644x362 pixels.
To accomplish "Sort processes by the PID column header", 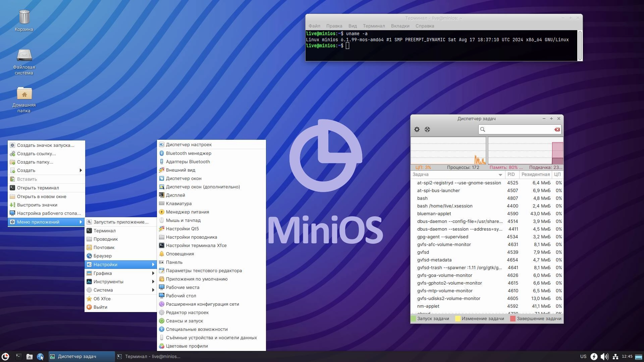I will 512,174.
